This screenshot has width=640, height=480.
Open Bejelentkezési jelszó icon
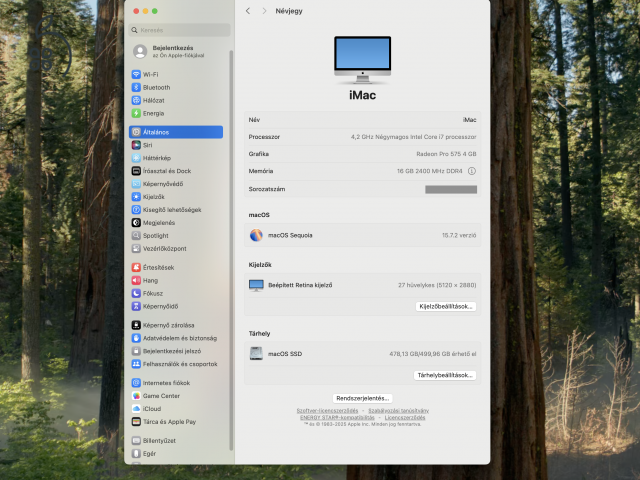(136, 351)
